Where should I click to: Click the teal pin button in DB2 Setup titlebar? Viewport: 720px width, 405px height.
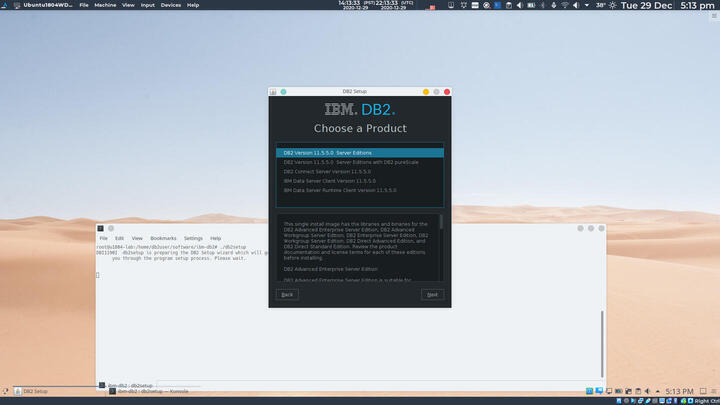[x=283, y=92]
